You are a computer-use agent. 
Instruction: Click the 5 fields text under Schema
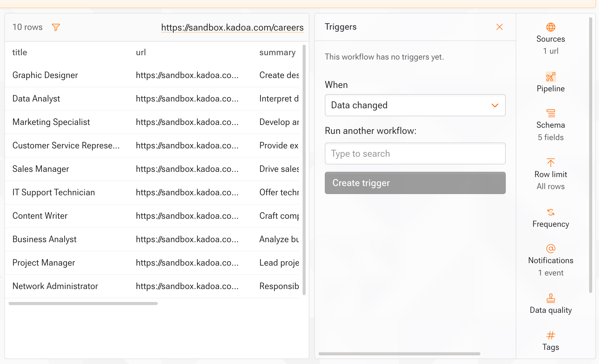[x=551, y=138]
